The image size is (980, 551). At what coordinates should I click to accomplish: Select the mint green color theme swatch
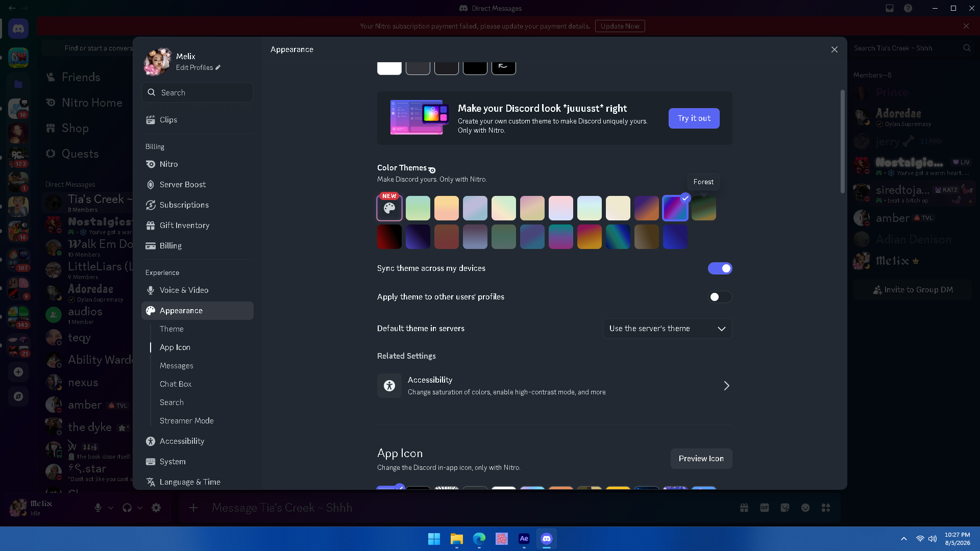[x=418, y=208]
